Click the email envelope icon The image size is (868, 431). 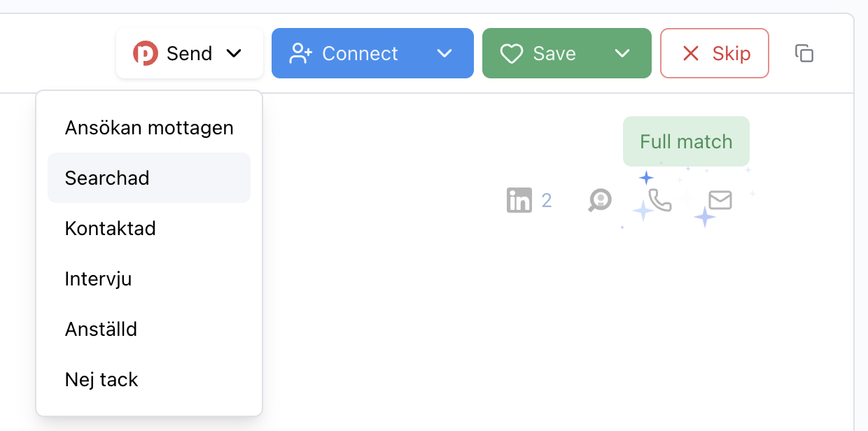(x=720, y=201)
